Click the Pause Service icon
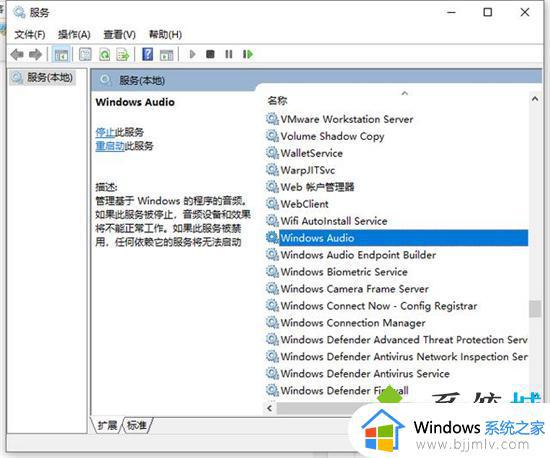This screenshot has width=550, height=458. pyautogui.click(x=229, y=54)
